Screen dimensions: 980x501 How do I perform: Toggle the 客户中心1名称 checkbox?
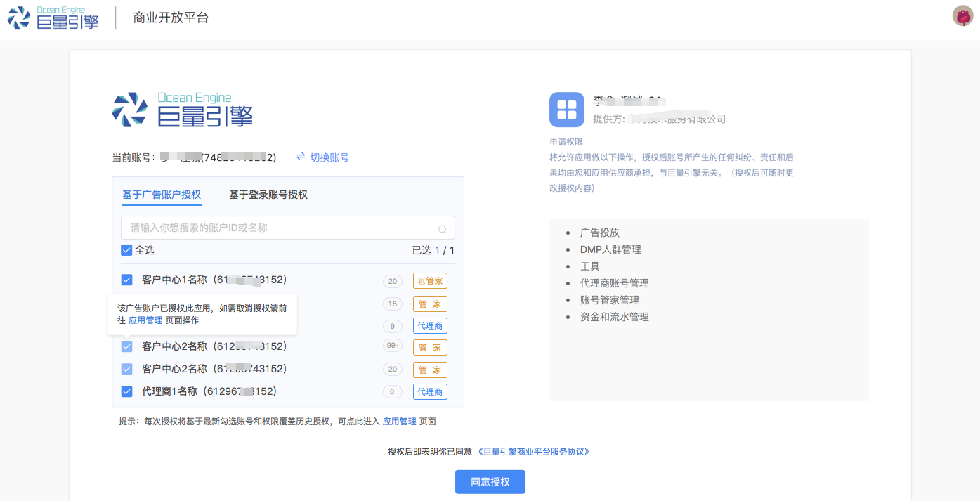tap(126, 280)
